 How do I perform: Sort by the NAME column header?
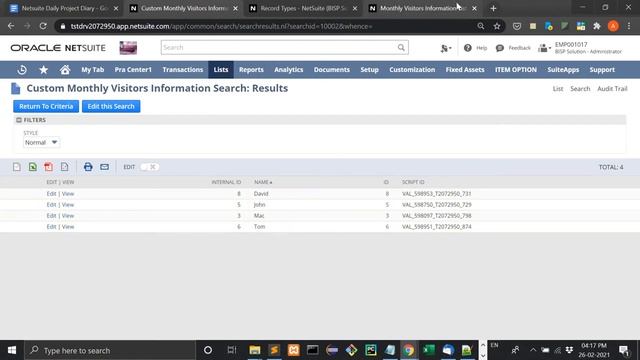[x=263, y=182]
